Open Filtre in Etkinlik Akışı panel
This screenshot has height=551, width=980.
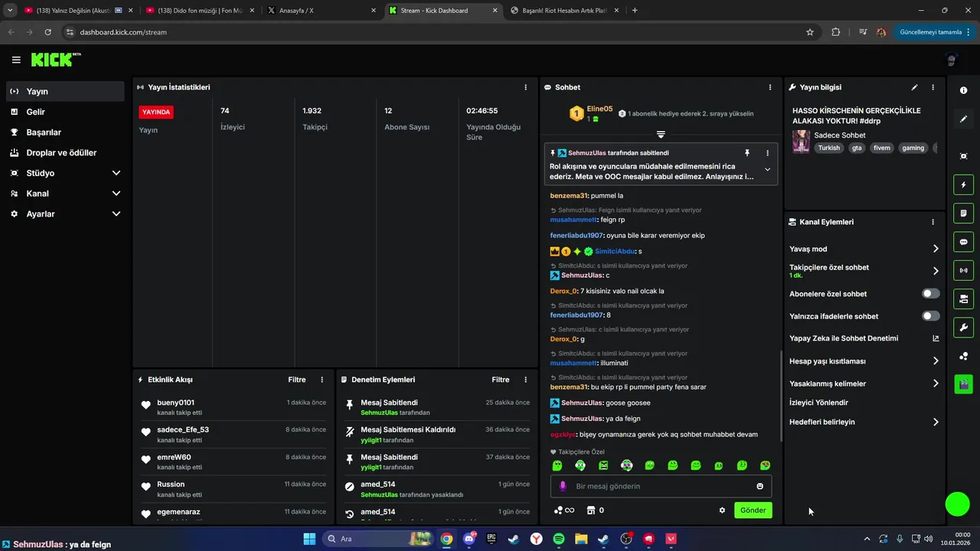coord(297,380)
